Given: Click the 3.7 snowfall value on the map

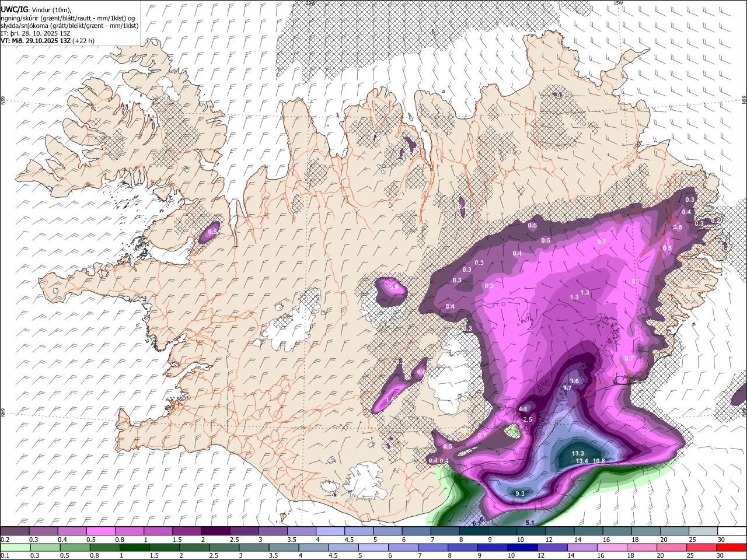Looking at the screenshot, I should coord(567,388).
